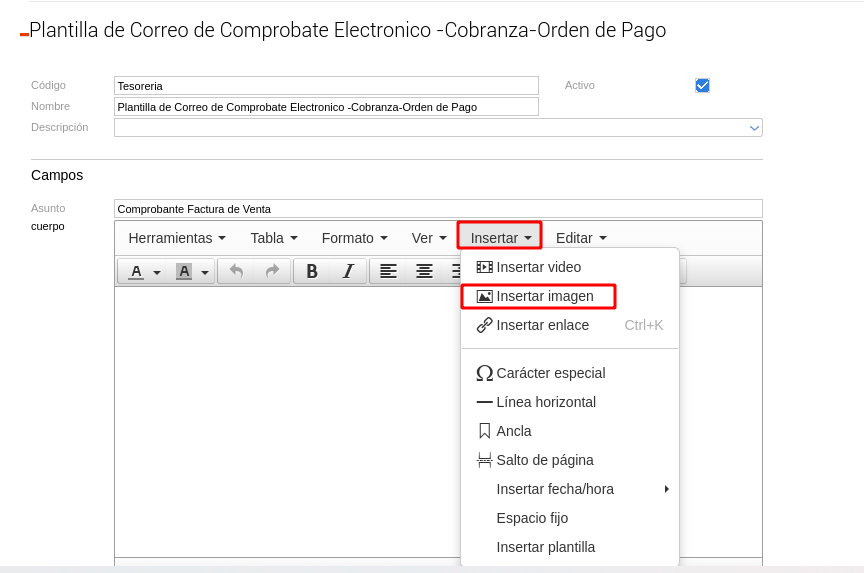The height and width of the screenshot is (573, 864).
Task: Expand Insertar fecha/hora submenu
Action: pyautogui.click(x=570, y=489)
